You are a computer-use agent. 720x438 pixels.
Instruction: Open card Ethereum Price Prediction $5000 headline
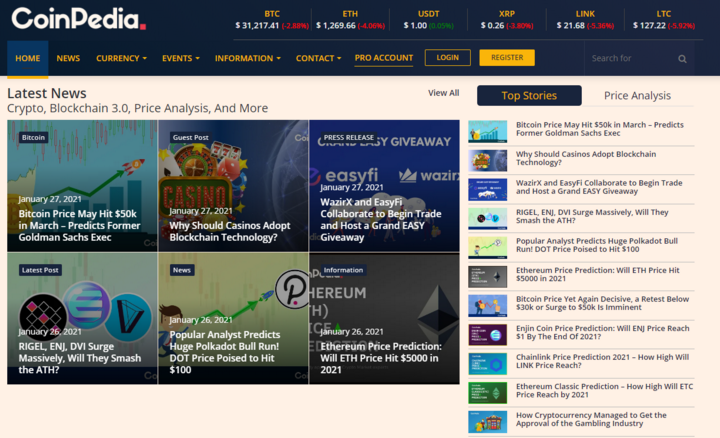[381, 358]
